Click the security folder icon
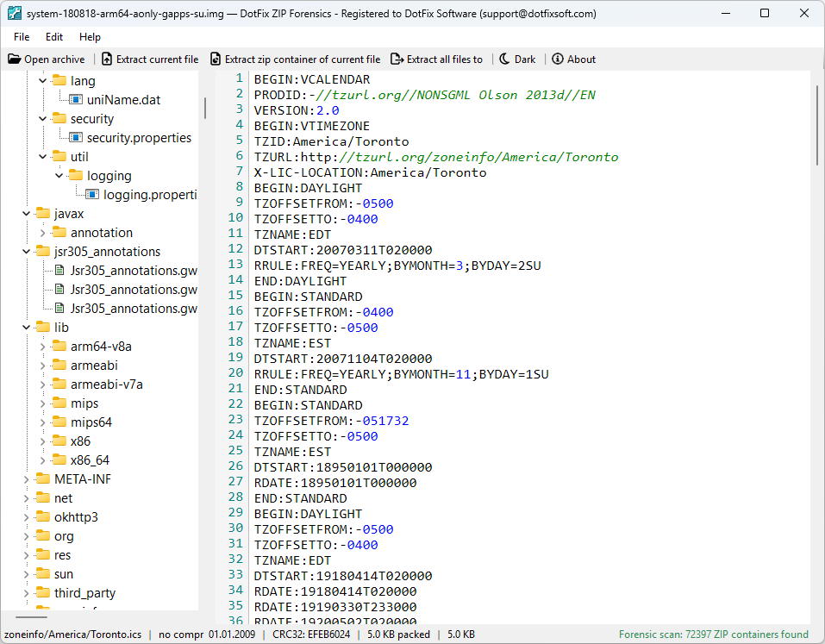The image size is (825, 644). click(x=59, y=118)
